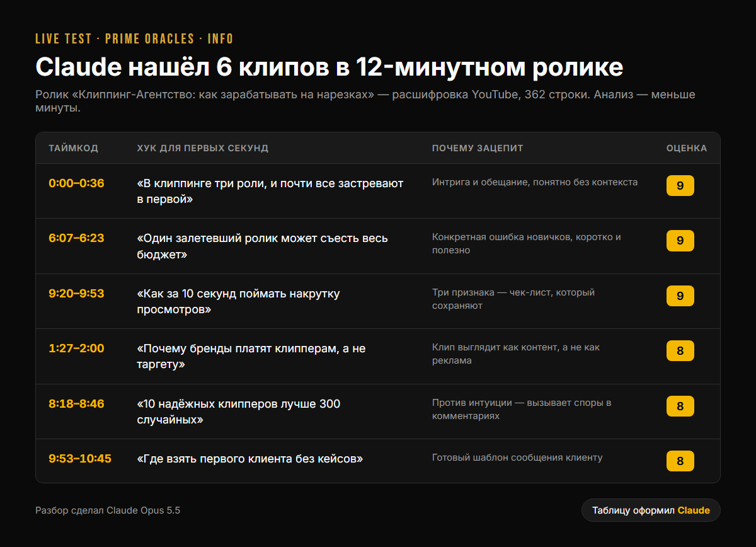Click the 'ОЦЕНКА' column header
This screenshot has height=547, width=756.
click(687, 148)
